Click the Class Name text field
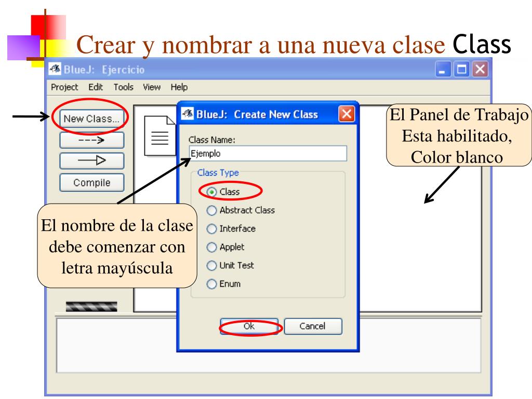532x399 pixels. 268,153
